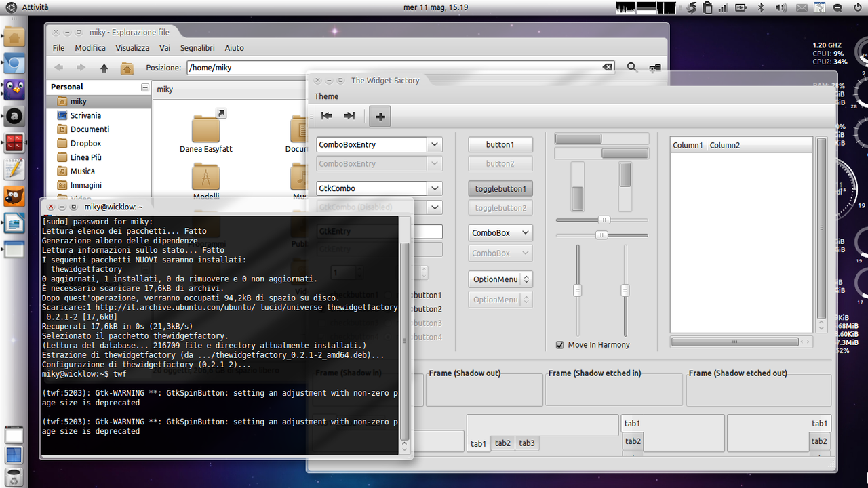The image size is (868, 488).
Task: Click the home folder icon in file toolbar
Action: [126, 68]
